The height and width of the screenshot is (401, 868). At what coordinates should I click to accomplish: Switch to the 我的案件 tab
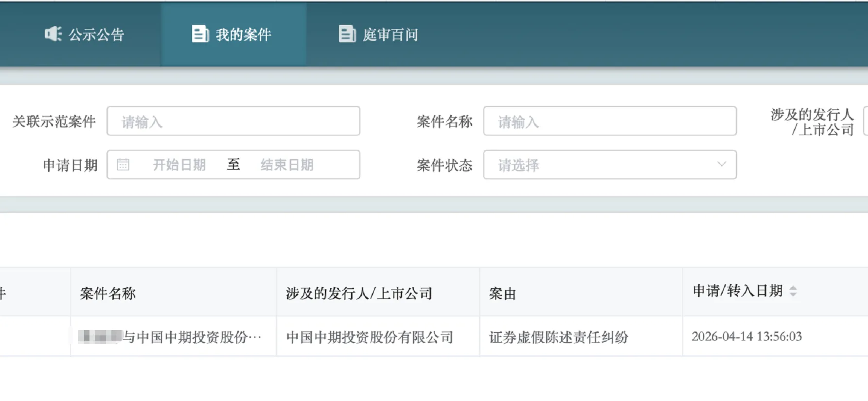point(233,35)
